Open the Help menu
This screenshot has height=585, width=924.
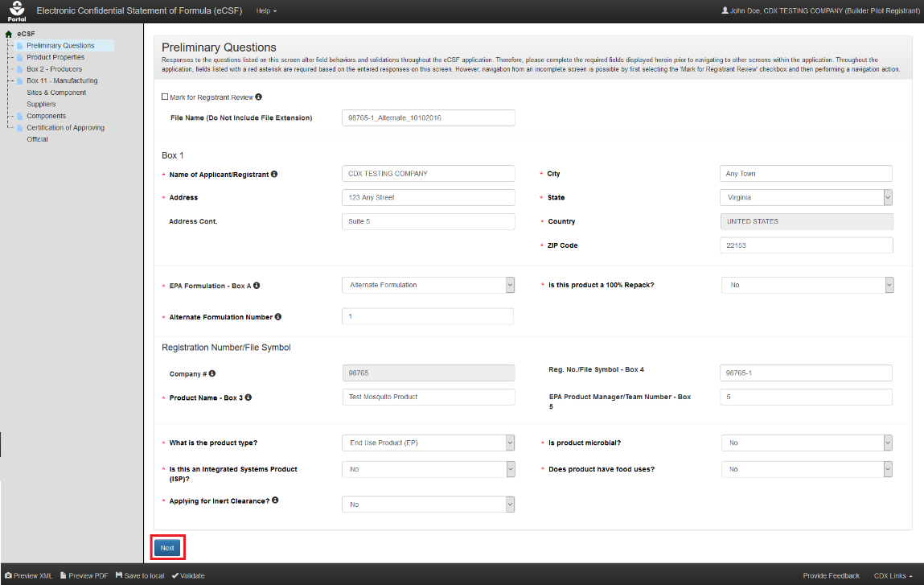point(266,11)
